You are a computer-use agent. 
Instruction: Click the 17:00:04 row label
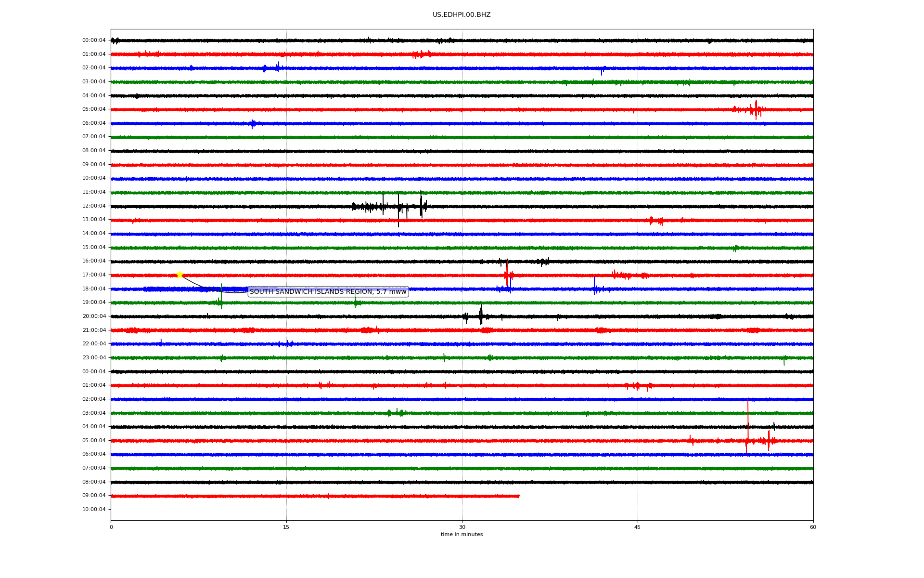(x=94, y=275)
